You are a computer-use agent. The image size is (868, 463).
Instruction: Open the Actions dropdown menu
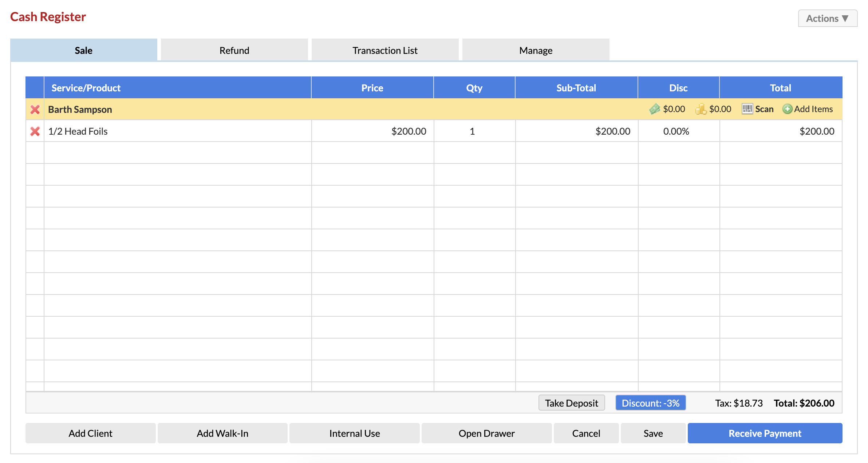click(x=827, y=19)
